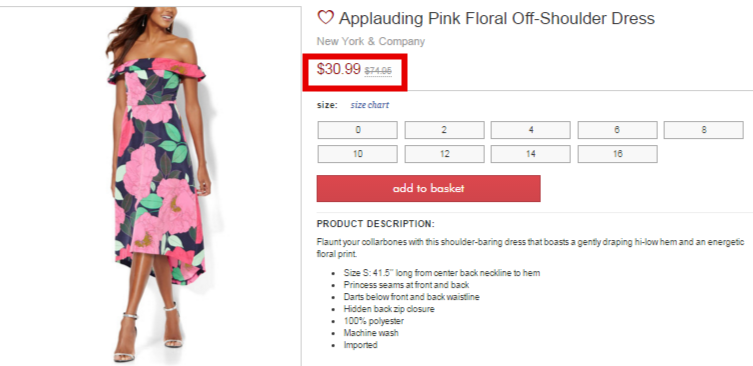Click the heart favorite icon
This screenshot has width=753, height=366.
pyautogui.click(x=325, y=18)
